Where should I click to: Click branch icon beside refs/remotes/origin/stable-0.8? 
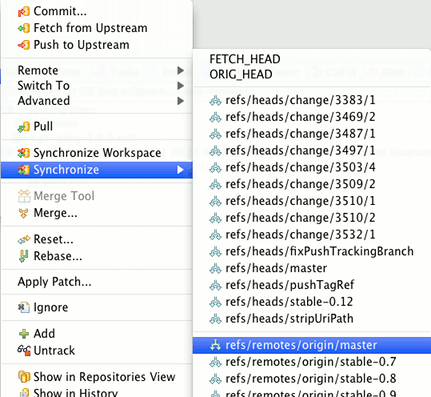[215, 379]
